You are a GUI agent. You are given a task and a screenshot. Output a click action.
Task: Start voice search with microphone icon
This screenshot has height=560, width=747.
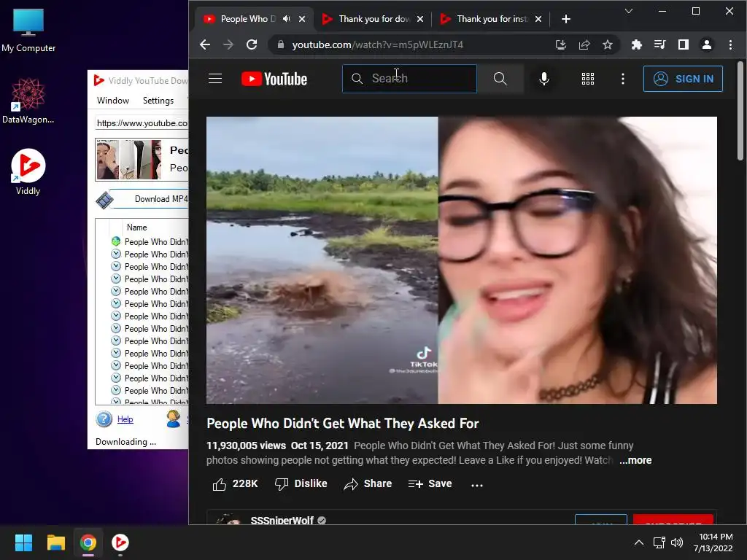(544, 79)
